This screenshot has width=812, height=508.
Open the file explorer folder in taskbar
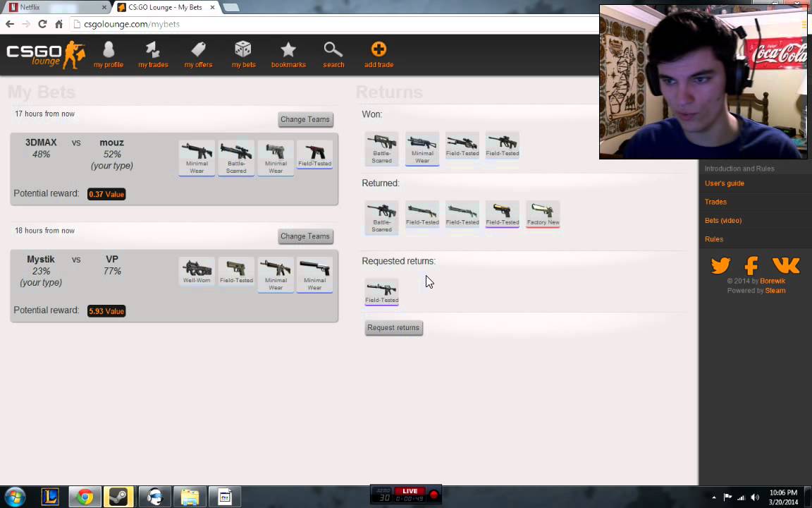190,497
